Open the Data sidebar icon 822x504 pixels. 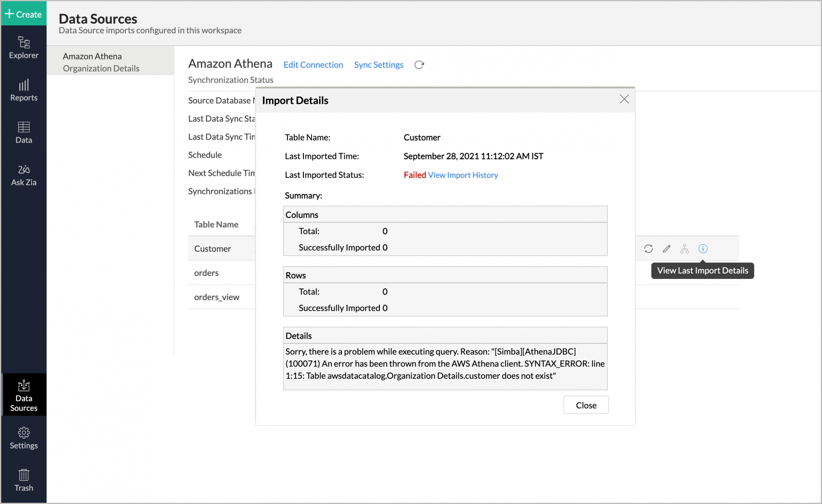tap(23, 133)
